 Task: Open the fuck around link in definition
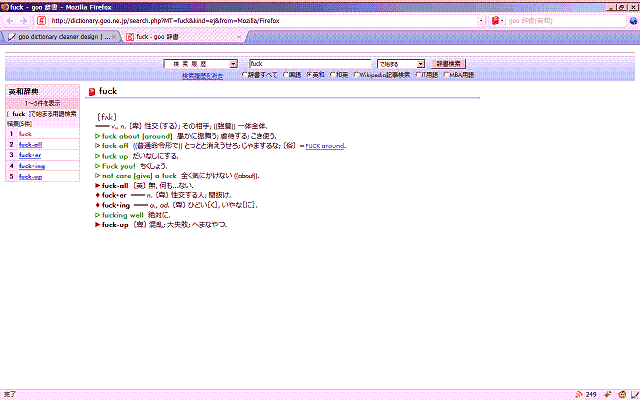click(324, 146)
